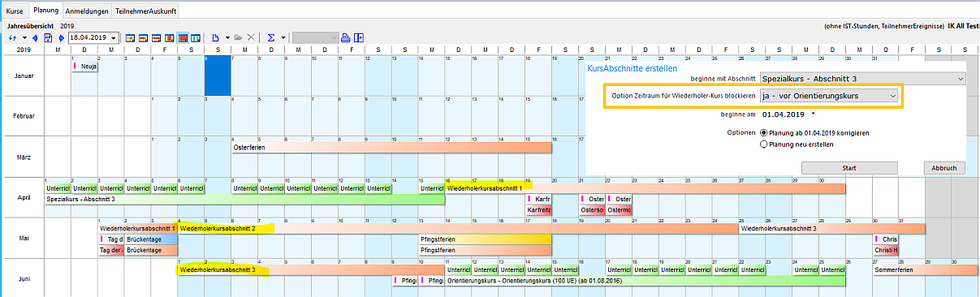Viewport: 980px width, 297px height.
Task: Click the Start button
Action: pos(849,167)
